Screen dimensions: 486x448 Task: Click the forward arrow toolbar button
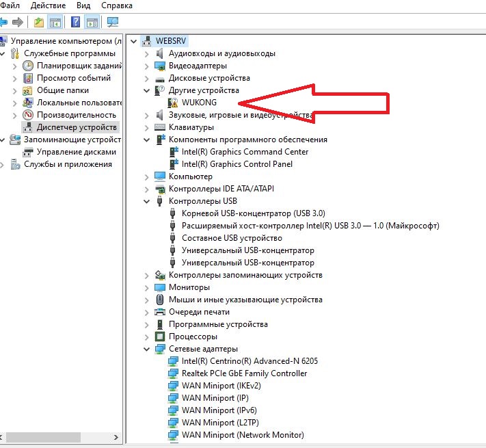[x=18, y=22]
